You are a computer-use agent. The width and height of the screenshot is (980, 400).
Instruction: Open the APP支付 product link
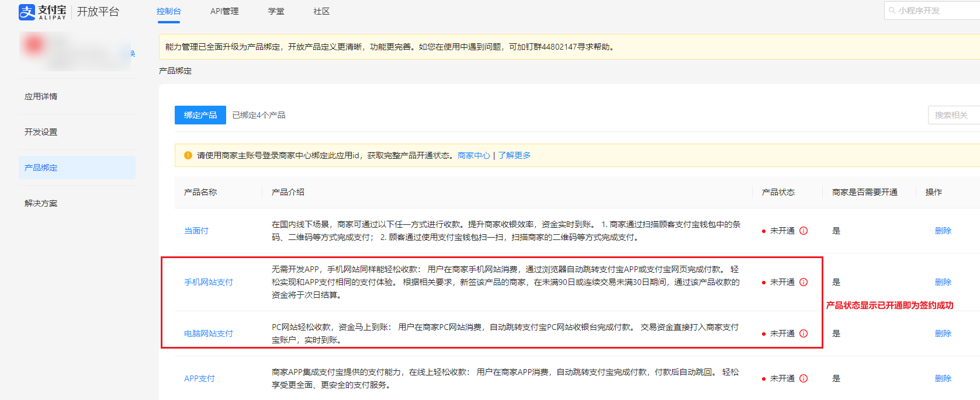pyautogui.click(x=199, y=378)
